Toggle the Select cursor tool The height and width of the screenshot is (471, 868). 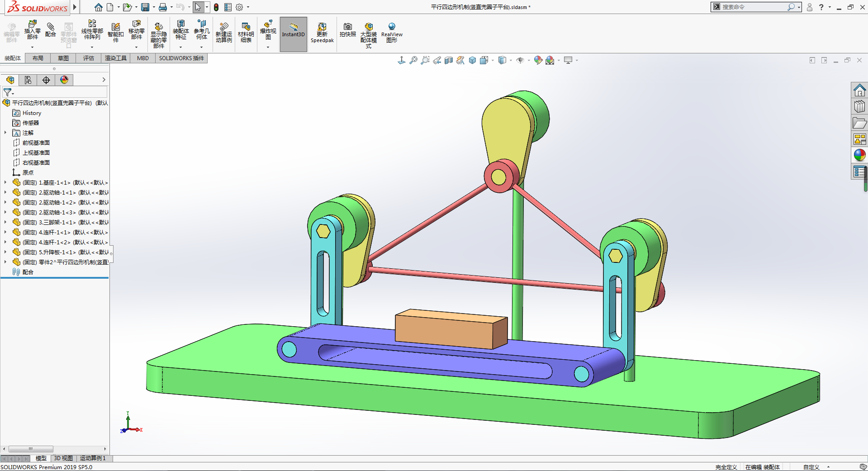[x=198, y=7]
